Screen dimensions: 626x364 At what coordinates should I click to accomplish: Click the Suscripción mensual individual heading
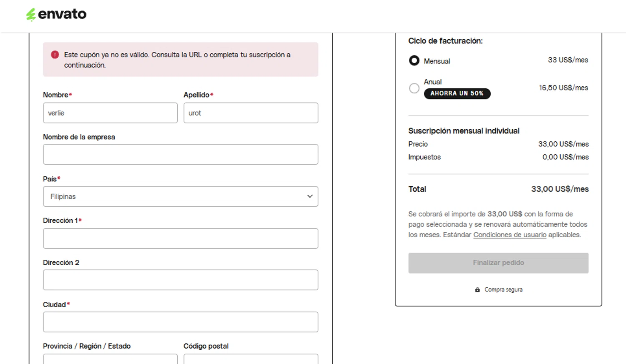tap(464, 131)
